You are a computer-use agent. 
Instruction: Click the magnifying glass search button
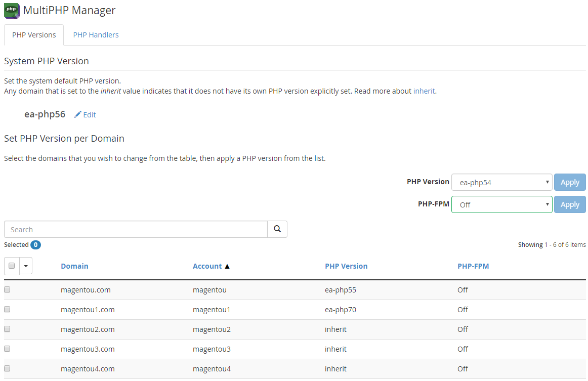click(277, 229)
